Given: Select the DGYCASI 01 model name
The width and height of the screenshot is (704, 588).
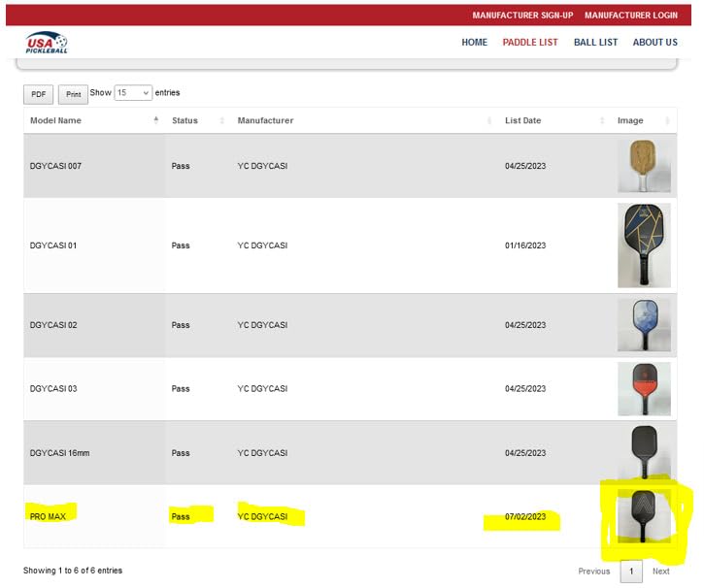Looking at the screenshot, I should [x=53, y=245].
